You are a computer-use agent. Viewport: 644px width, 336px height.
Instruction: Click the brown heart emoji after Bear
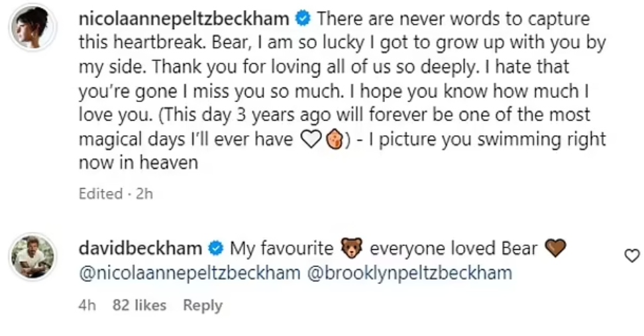click(x=557, y=249)
